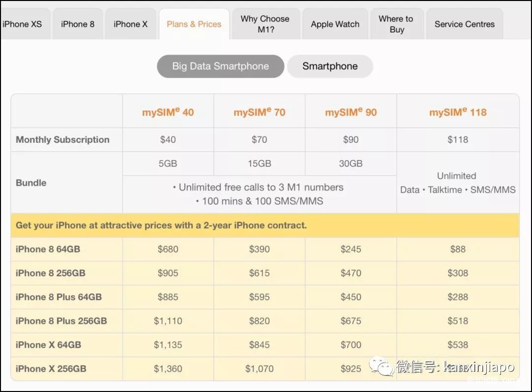Click the Unlimited Data Talktime SMS/MMS cell
The height and width of the screenshot is (392, 532).
click(x=458, y=183)
